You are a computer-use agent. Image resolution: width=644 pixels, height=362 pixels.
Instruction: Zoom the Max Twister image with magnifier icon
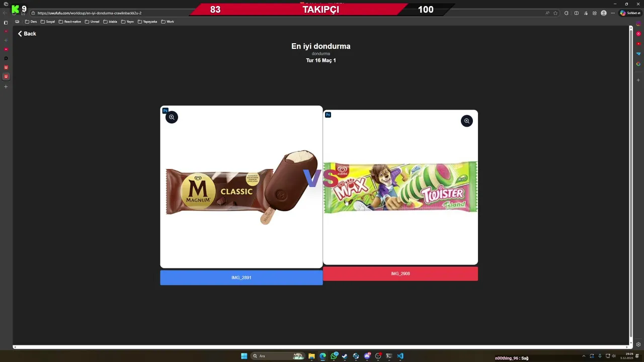point(467,121)
